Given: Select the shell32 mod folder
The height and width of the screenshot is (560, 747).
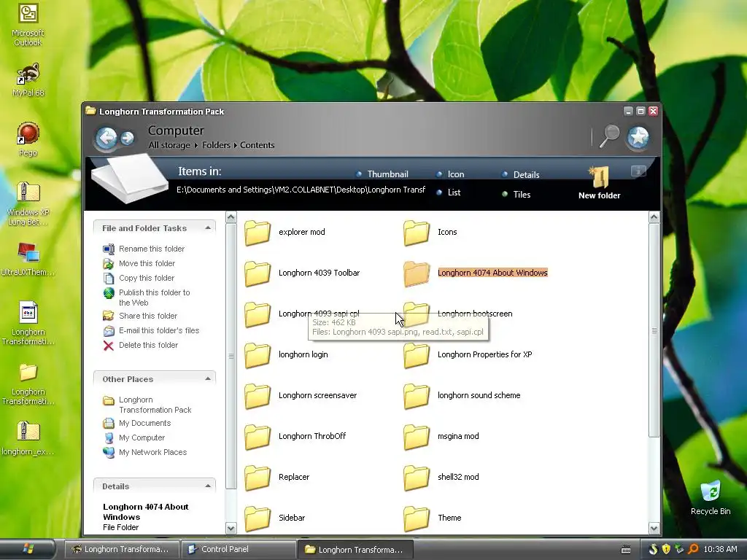Looking at the screenshot, I should pos(441,478).
